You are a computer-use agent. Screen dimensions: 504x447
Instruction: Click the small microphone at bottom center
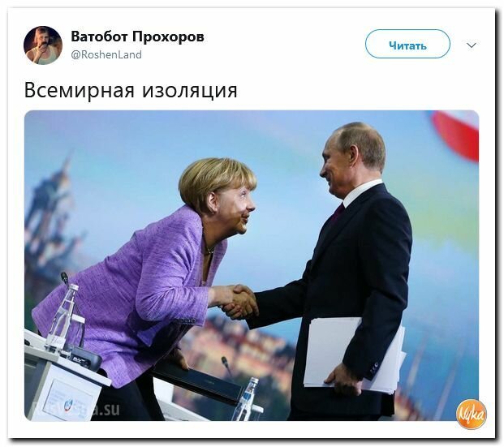point(227,367)
